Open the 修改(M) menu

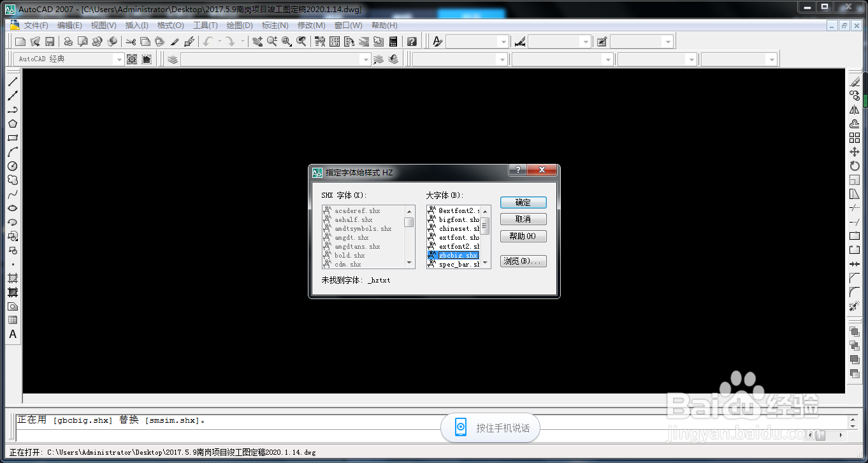pyautogui.click(x=311, y=26)
